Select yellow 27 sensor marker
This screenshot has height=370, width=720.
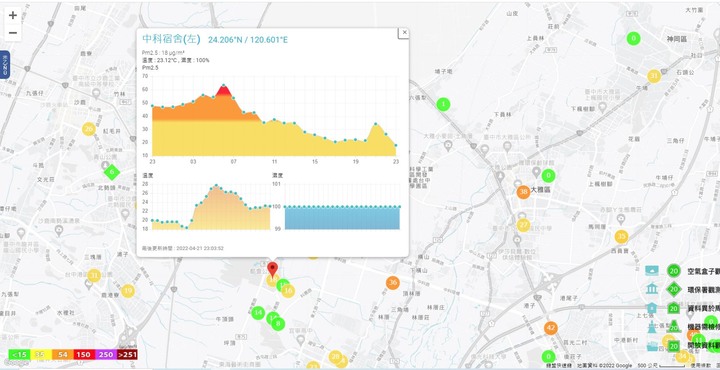(x=523, y=225)
